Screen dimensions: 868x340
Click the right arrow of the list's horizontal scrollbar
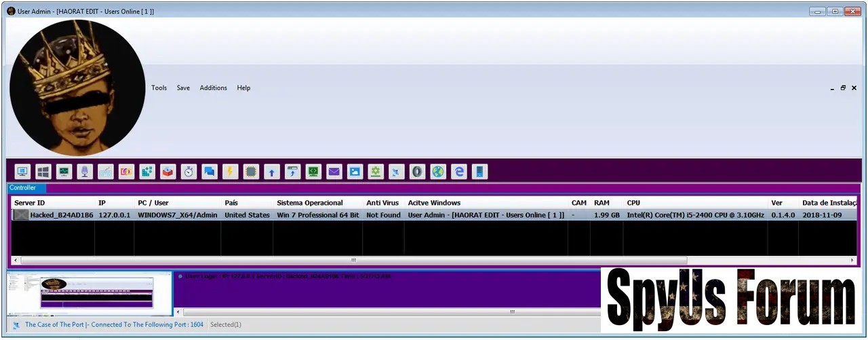[852, 260]
